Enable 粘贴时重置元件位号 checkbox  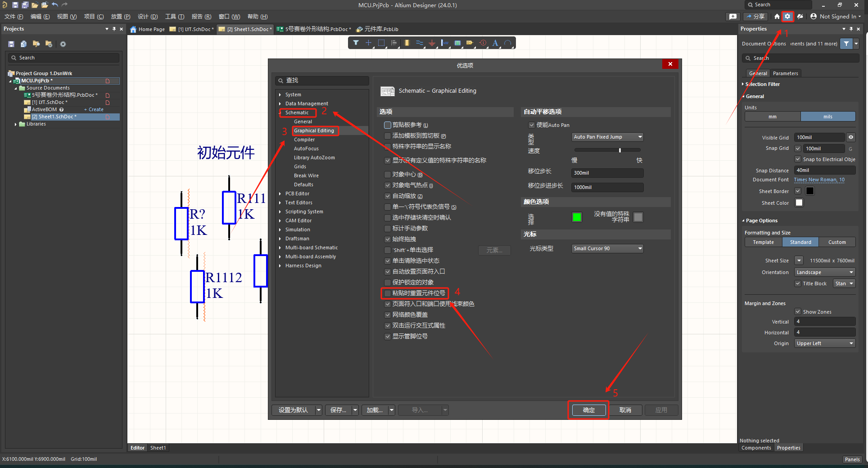tap(387, 293)
